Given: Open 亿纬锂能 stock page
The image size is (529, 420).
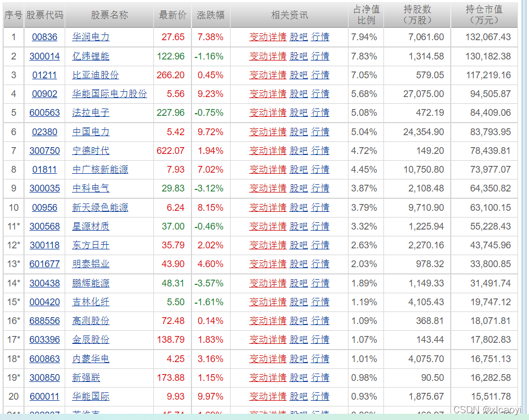Looking at the screenshot, I should [91, 56].
